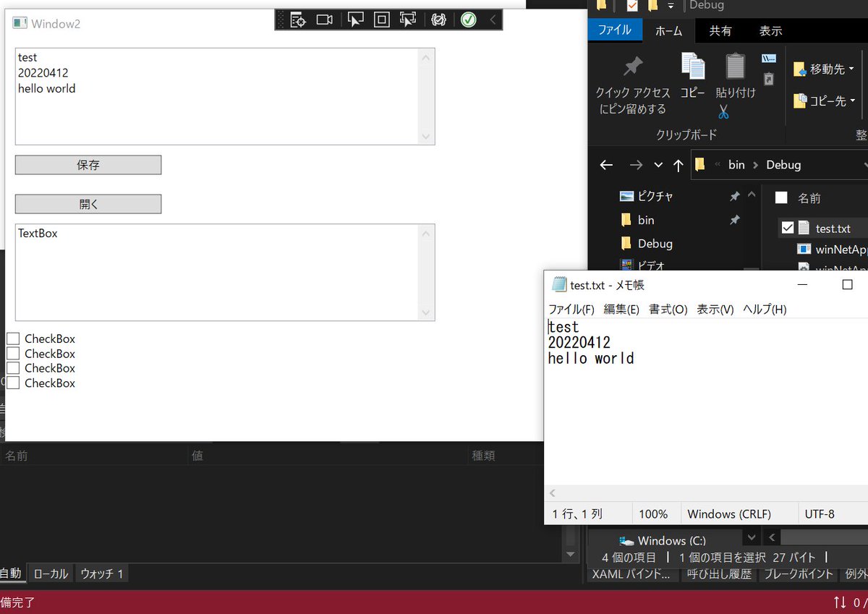Check the second CheckBox in Window2
868x614 pixels.
click(13, 353)
